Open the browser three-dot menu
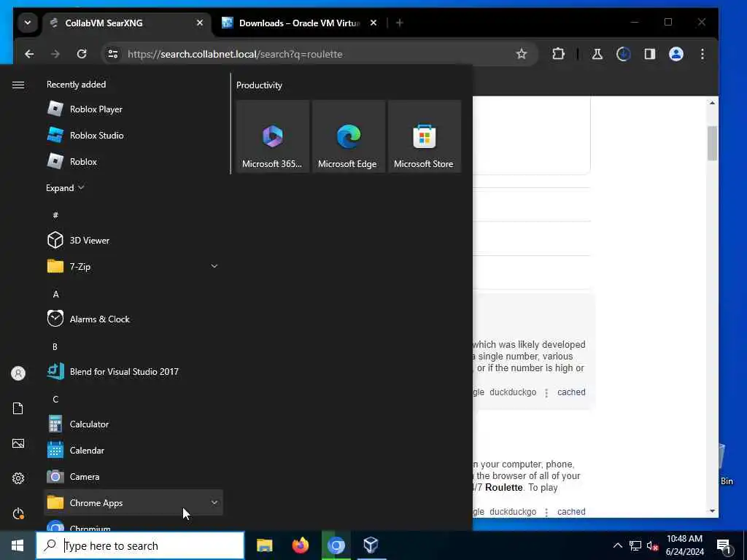 703,54
